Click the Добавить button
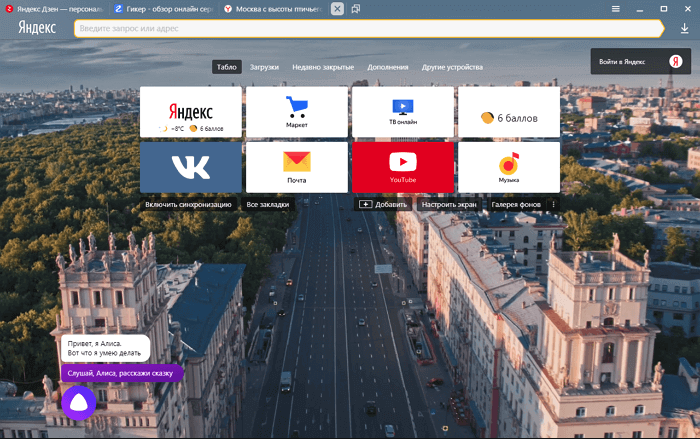Viewport: 700px width, 439px height. [x=383, y=204]
